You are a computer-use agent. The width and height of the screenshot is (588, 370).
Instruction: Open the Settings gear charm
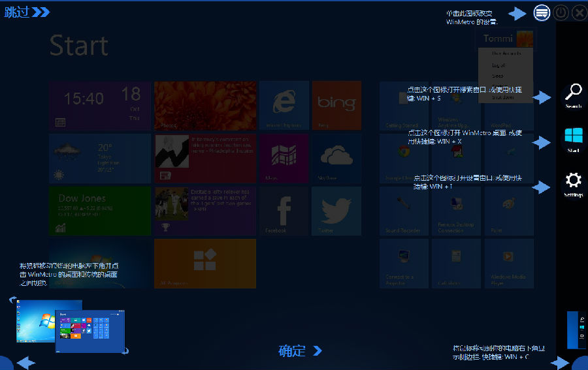tap(573, 183)
